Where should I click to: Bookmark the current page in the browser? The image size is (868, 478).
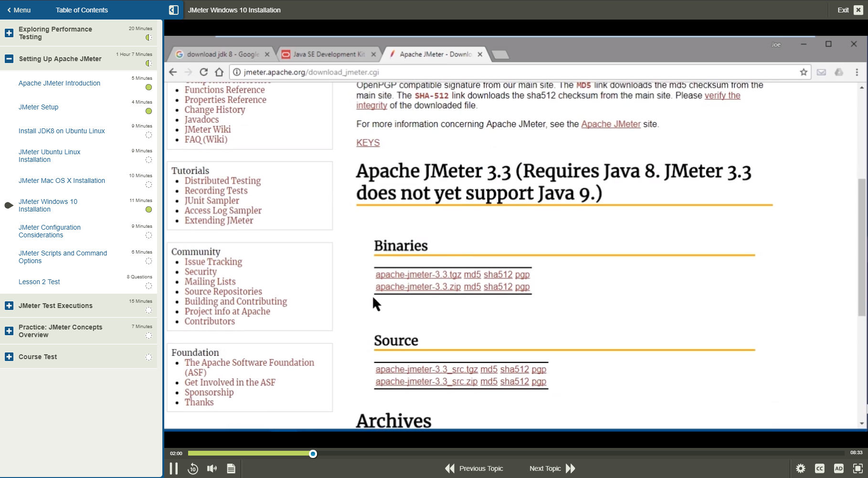coord(804,72)
